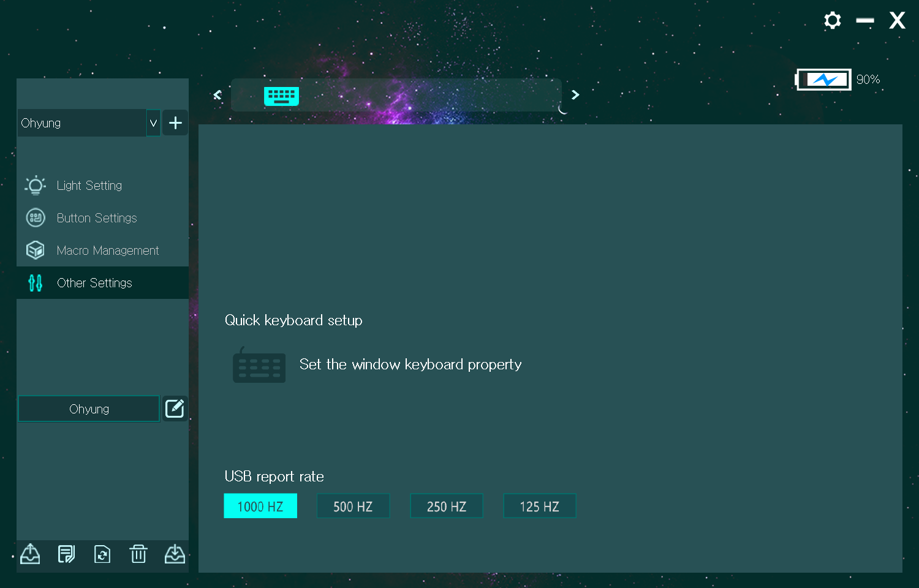
Task: Add a new profile with plus icon
Action: pyautogui.click(x=175, y=123)
